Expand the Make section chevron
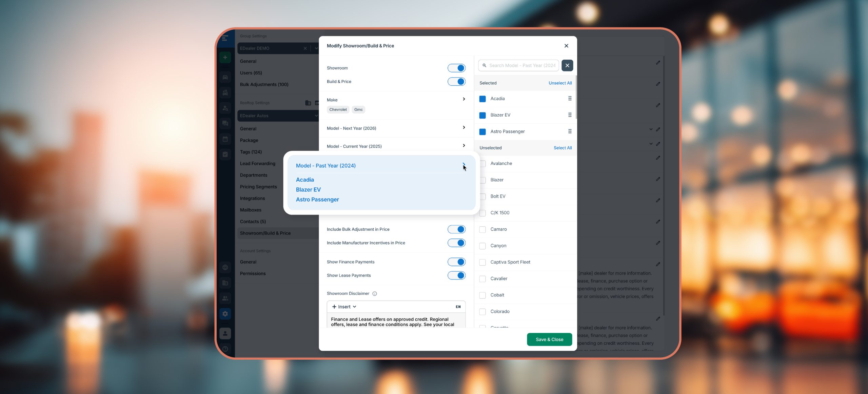 [464, 99]
